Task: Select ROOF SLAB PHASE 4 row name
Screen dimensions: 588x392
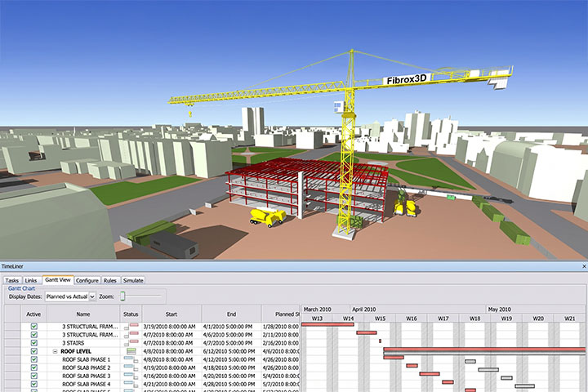Action: [x=87, y=384]
